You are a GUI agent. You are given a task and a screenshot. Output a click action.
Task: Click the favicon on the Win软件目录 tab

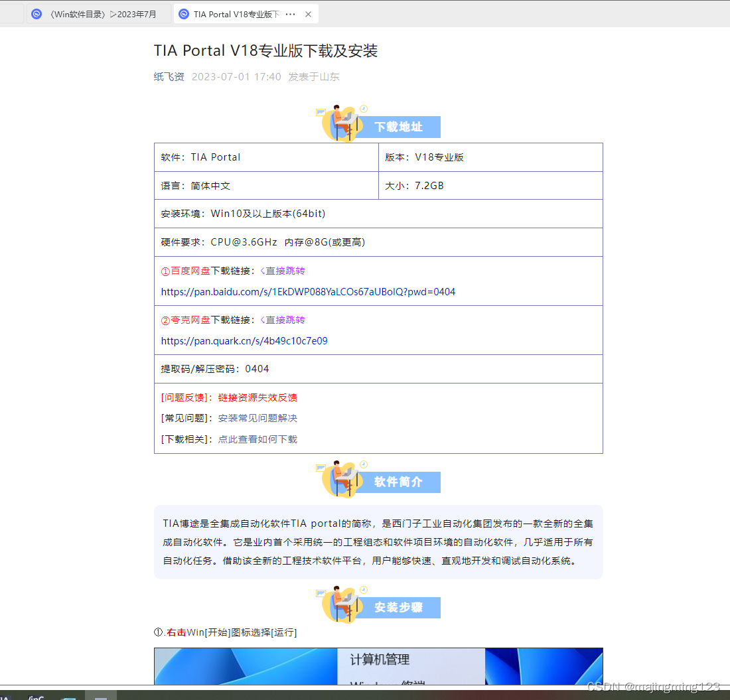(x=36, y=13)
